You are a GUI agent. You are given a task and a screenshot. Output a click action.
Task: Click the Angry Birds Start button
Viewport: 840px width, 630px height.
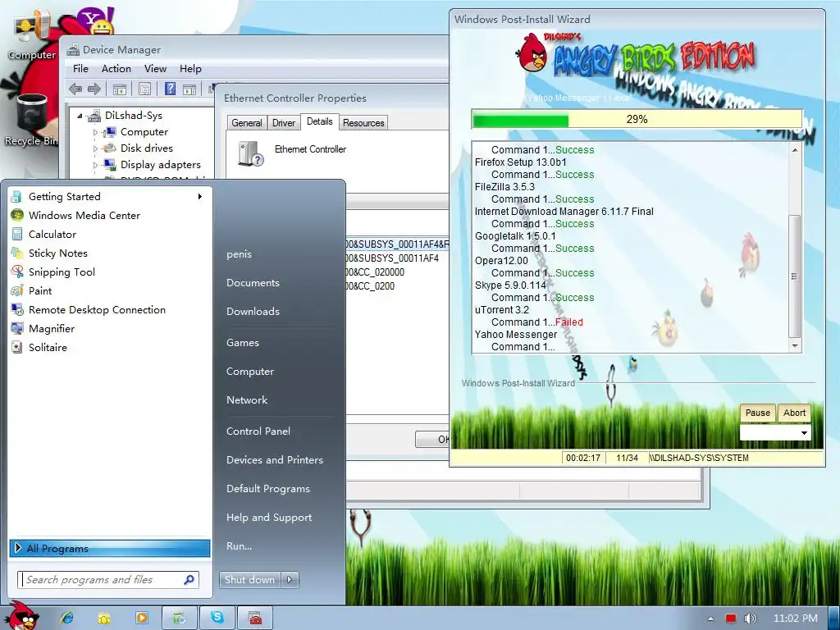(x=22, y=615)
